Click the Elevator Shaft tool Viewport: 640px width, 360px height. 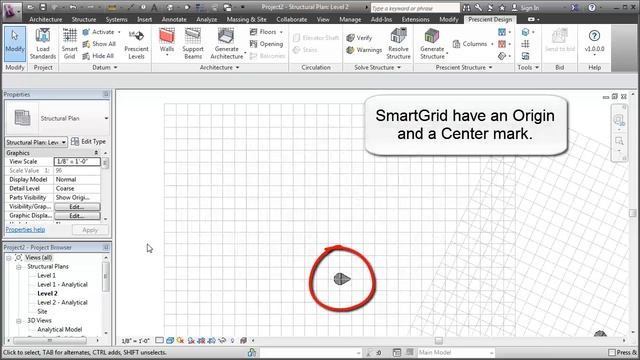(316, 38)
